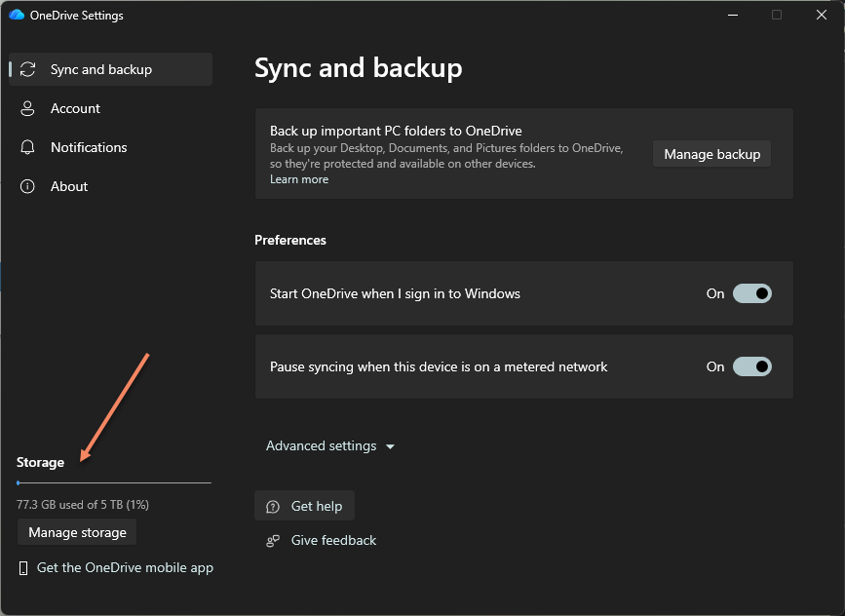The image size is (845, 616).
Task: Open the Learn more link
Action: (299, 179)
